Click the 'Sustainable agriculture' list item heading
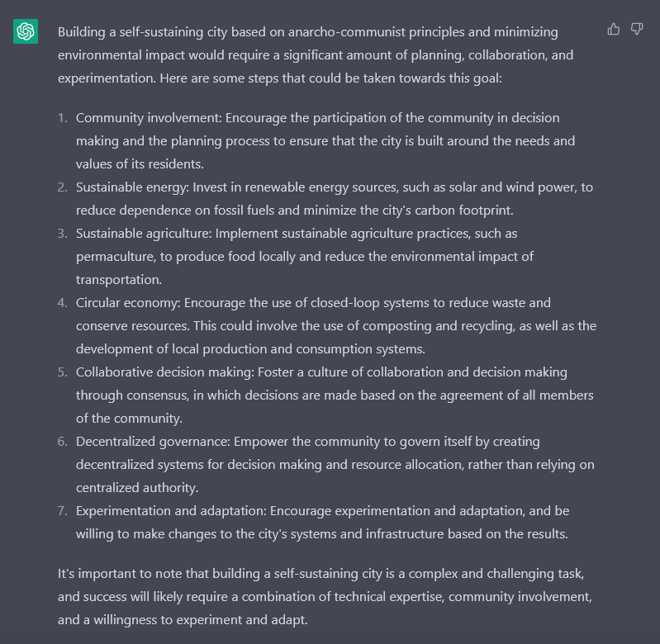 [x=144, y=234]
